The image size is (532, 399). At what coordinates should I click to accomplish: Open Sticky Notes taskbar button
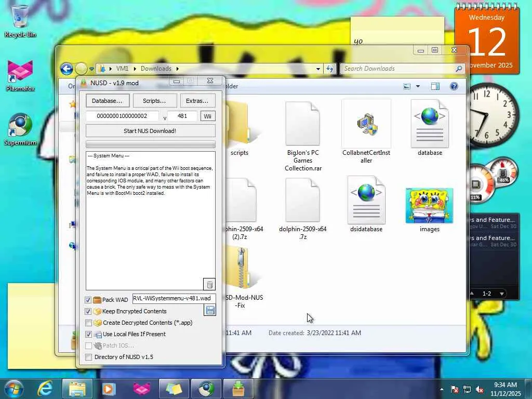[174, 389]
